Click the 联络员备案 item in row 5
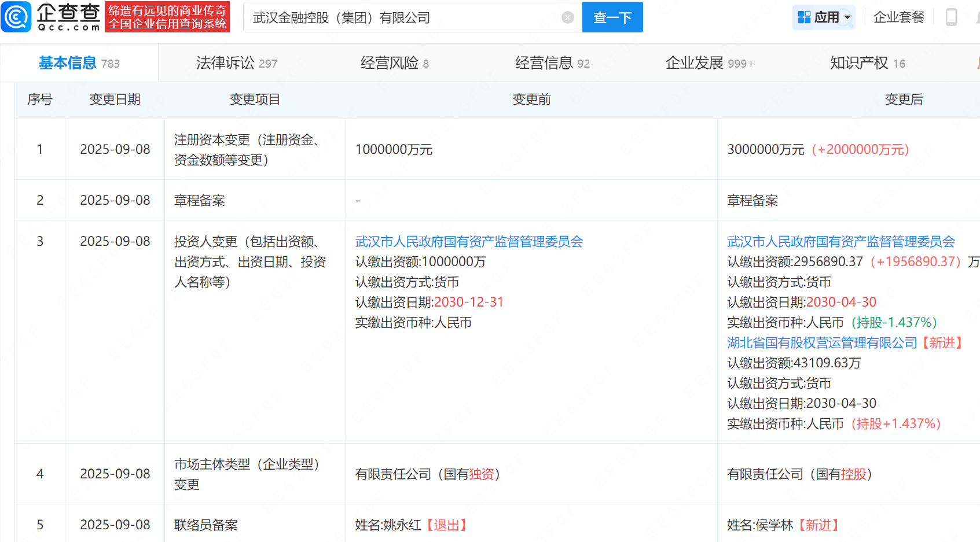This screenshot has height=542, width=980. click(206, 525)
